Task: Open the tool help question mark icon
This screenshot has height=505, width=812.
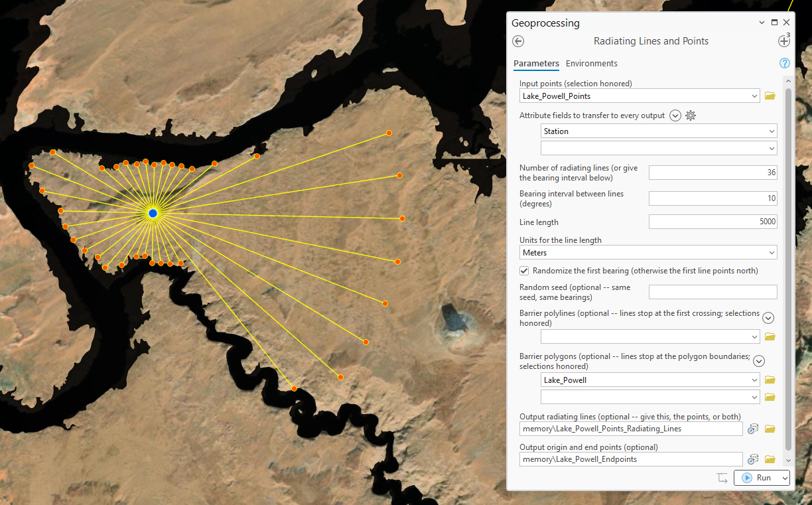Action: coord(785,64)
